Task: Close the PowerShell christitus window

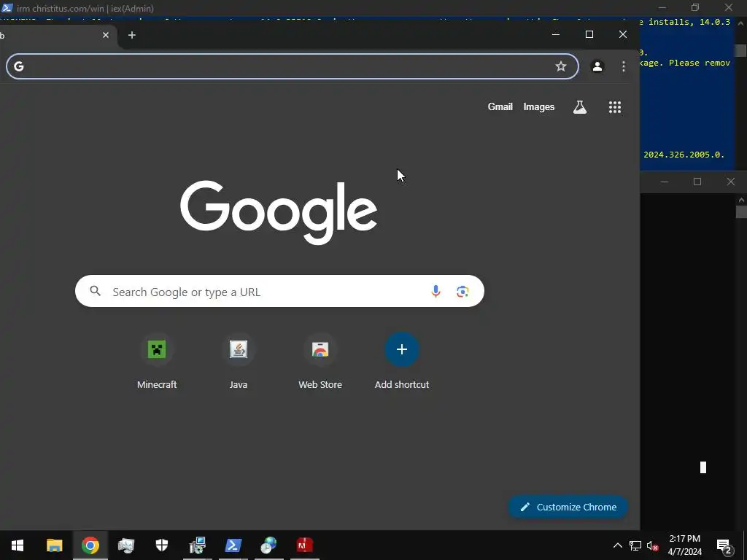Action: click(x=729, y=7)
